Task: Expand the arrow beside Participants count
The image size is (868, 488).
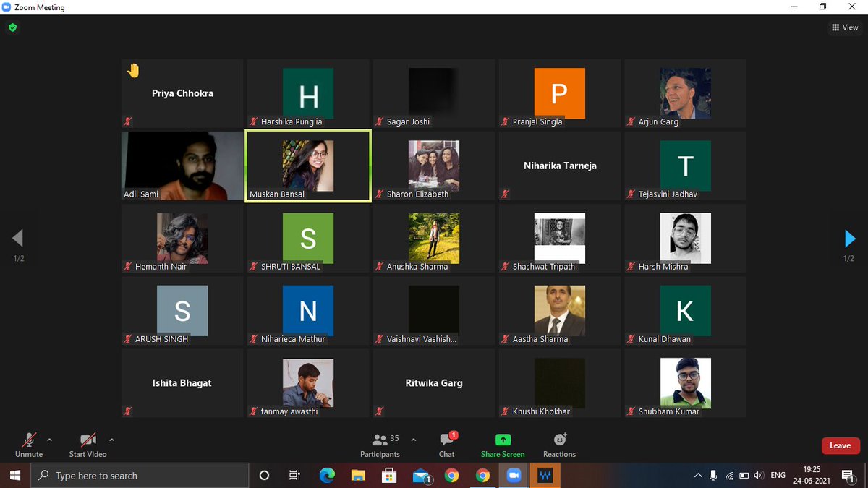Action: pyautogui.click(x=413, y=440)
